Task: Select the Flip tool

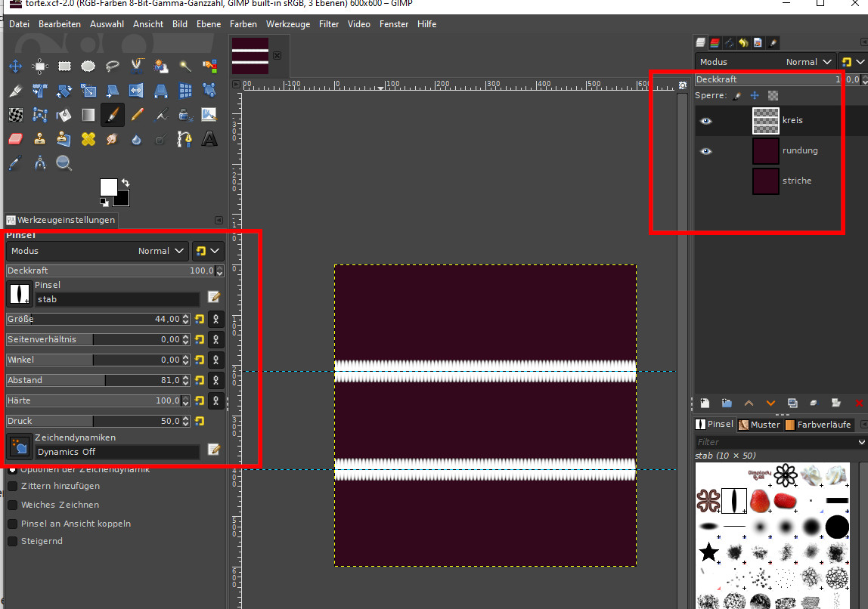Action: tap(137, 90)
